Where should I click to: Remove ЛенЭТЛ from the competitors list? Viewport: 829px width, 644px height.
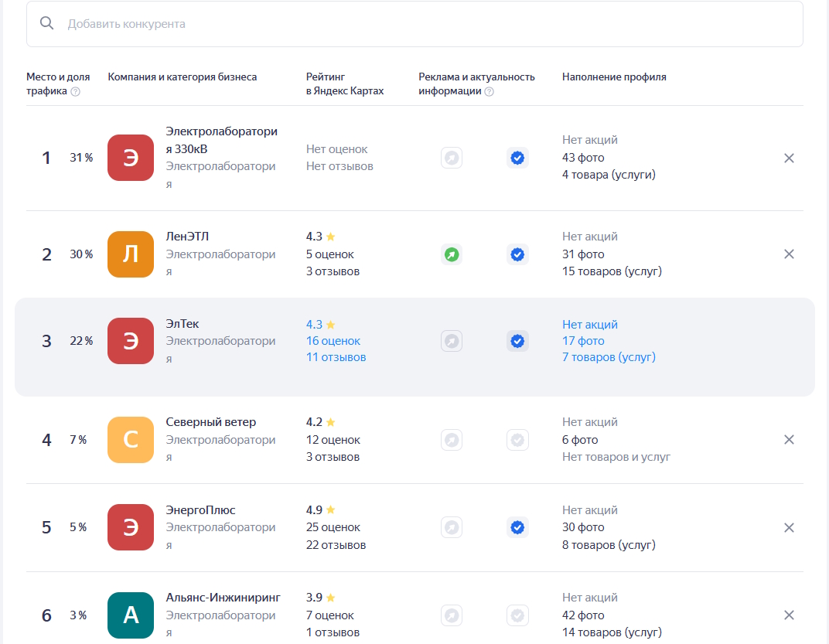point(789,254)
